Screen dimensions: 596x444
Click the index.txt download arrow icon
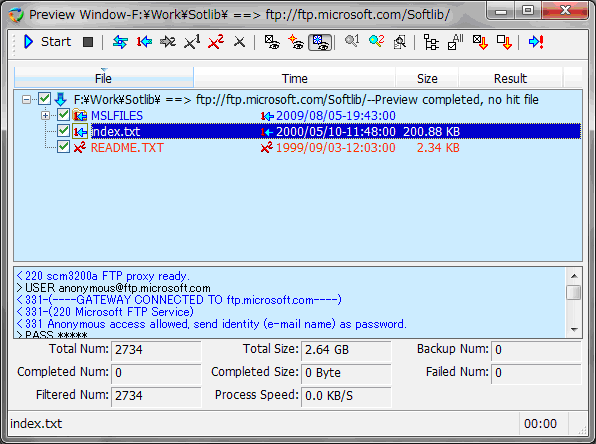pyautogui.click(x=80, y=132)
